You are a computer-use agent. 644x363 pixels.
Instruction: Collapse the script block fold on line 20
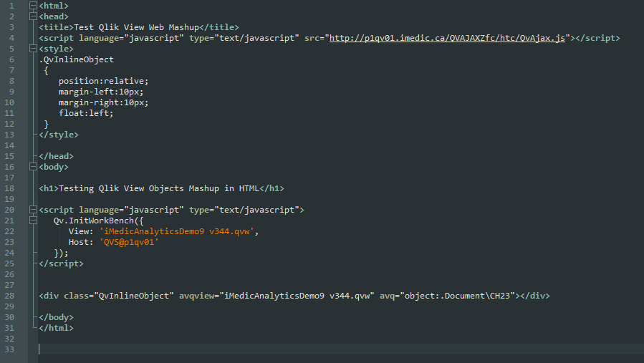(x=33, y=210)
